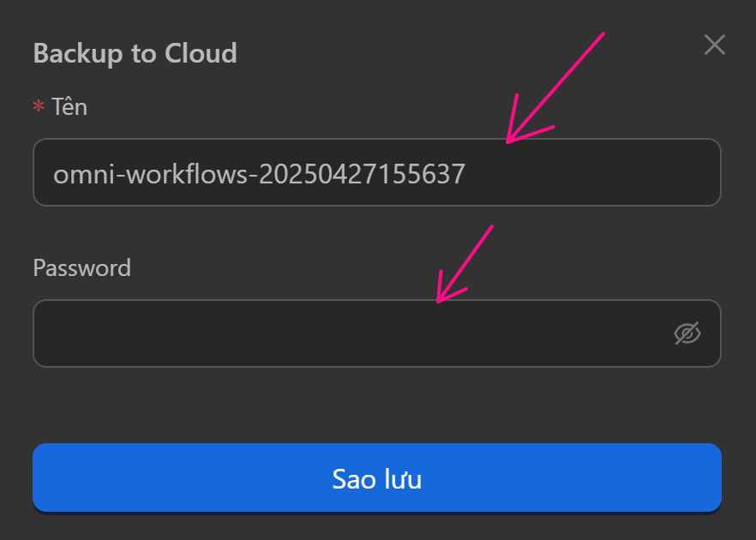Viewport: 756px width, 540px height.
Task: Click the Backup to Cloud dialog title
Action: pyautogui.click(x=135, y=53)
